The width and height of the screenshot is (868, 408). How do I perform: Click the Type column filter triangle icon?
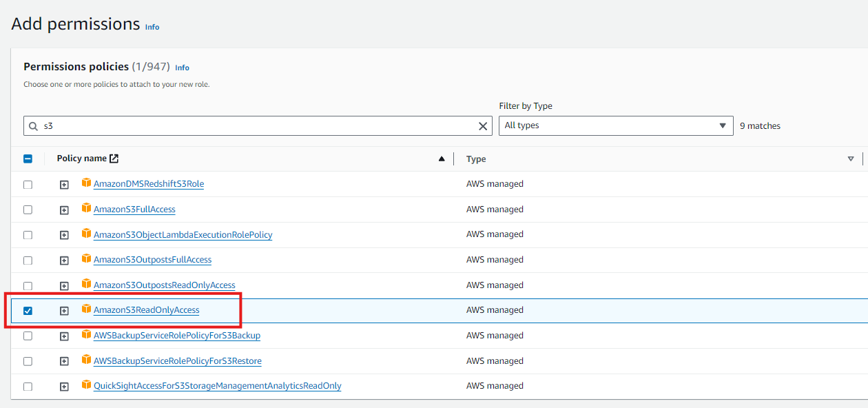coord(851,159)
